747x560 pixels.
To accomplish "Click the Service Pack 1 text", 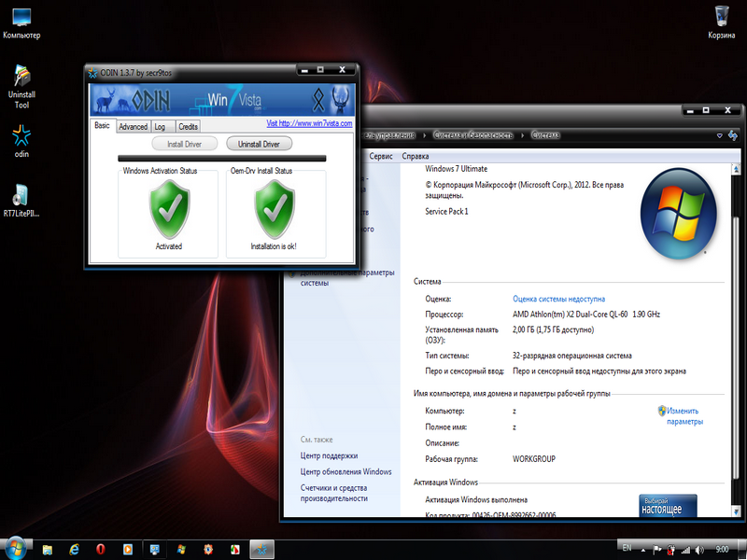I will point(446,212).
